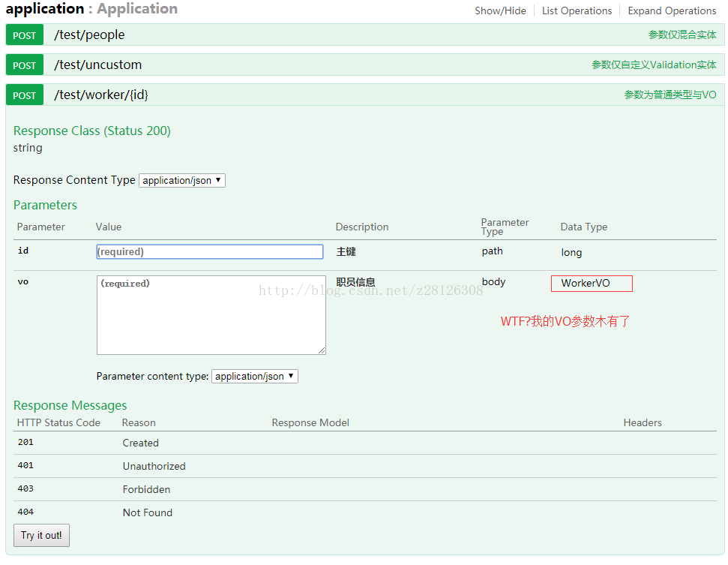Expand the /test/uncustom endpoint path
This screenshot has width=728, height=565.
97,65
